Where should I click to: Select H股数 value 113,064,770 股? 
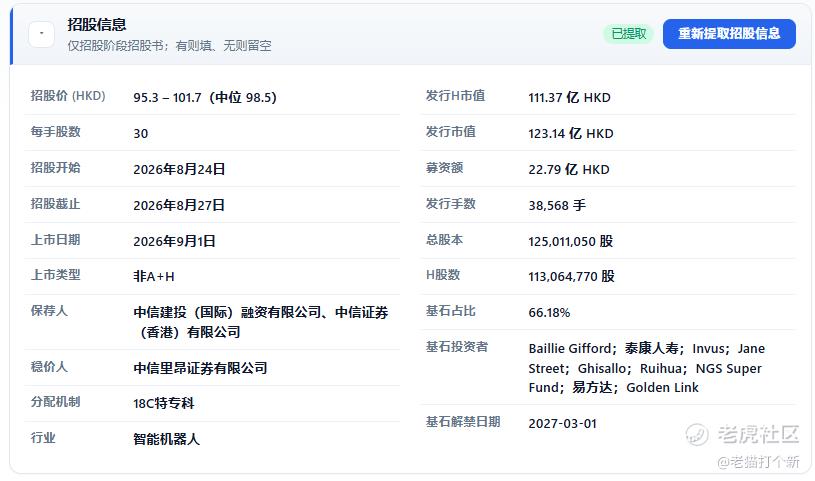571,276
